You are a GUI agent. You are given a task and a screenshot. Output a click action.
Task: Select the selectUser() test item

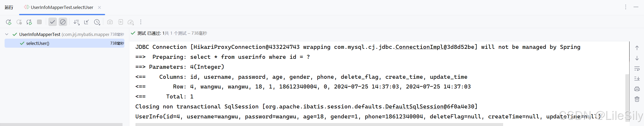pos(64,43)
